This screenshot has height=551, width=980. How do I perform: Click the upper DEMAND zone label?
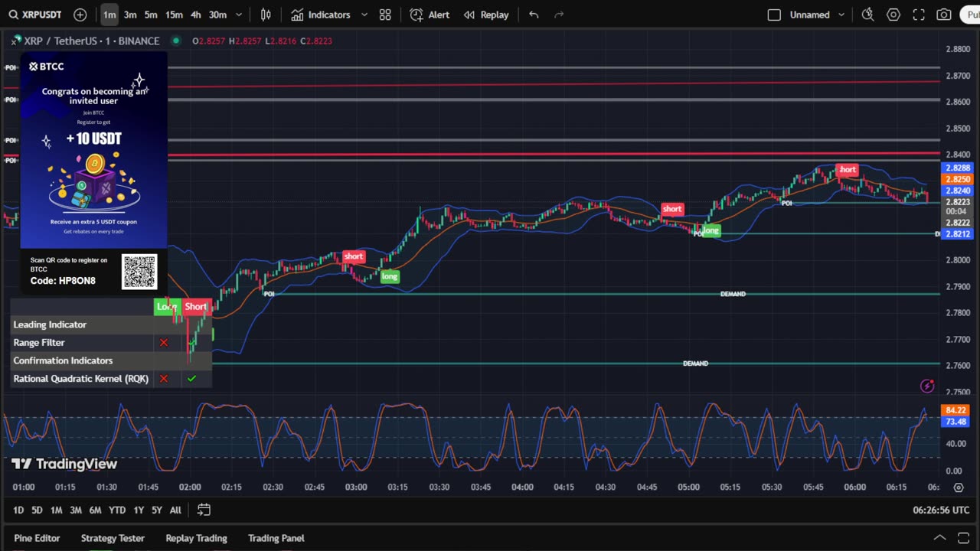733,294
